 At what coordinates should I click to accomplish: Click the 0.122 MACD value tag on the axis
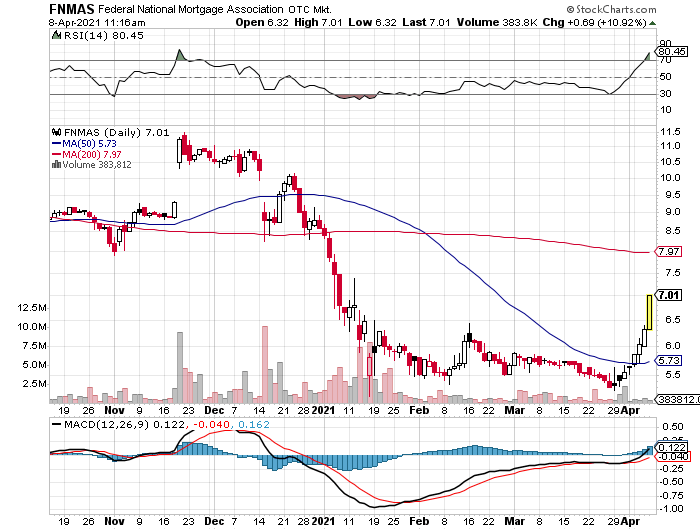point(672,447)
